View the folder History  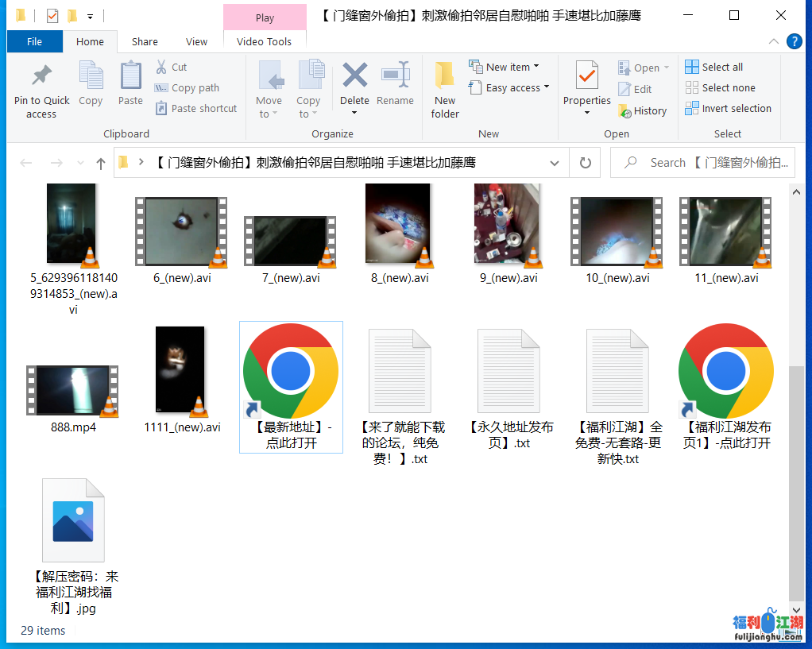[x=643, y=111]
